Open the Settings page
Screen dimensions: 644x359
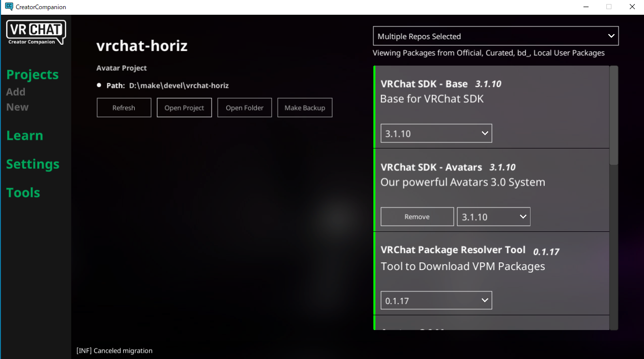coord(33,164)
